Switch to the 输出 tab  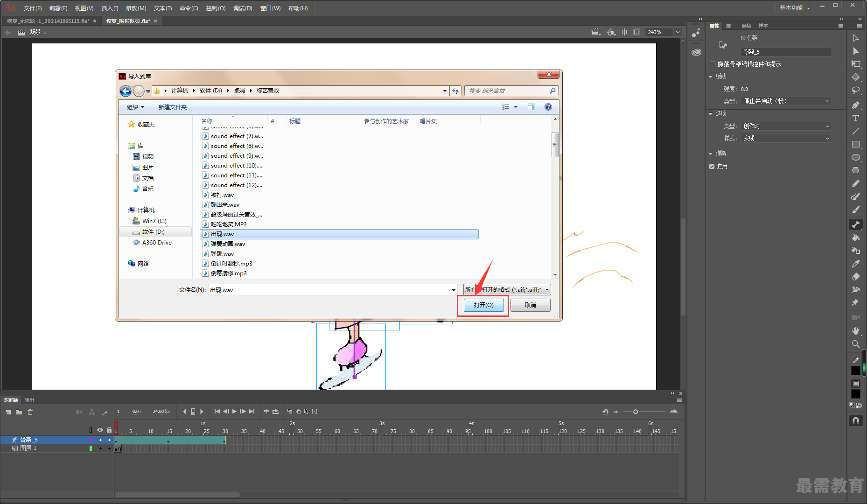coord(29,400)
